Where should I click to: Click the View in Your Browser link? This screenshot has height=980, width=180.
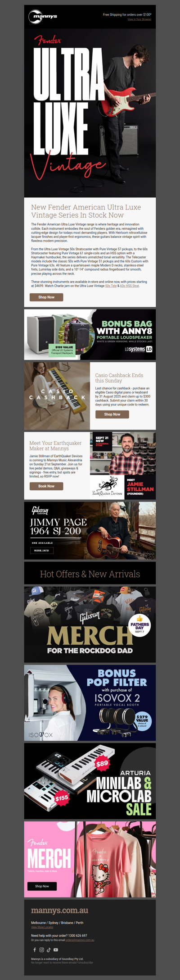[139, 19]
